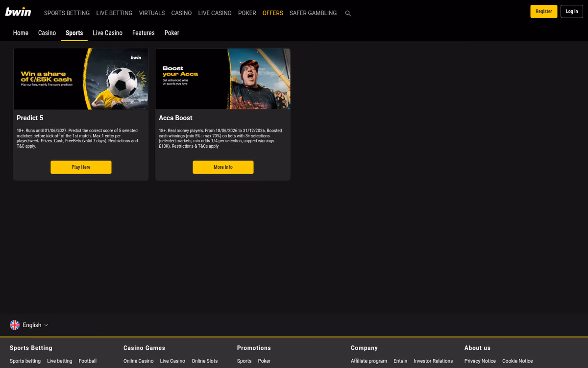
Task: Open footer Cookie Notice link
Action: coord(517,361)
